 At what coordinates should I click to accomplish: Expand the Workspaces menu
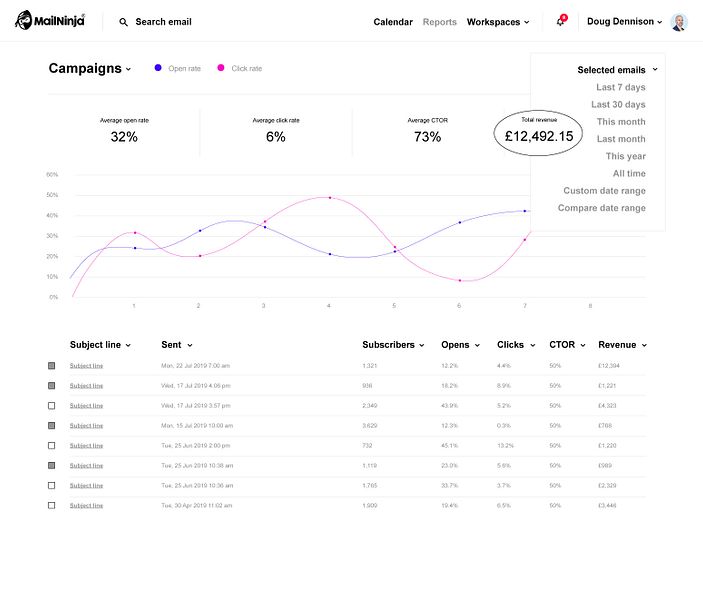click(x=498, y=22)
